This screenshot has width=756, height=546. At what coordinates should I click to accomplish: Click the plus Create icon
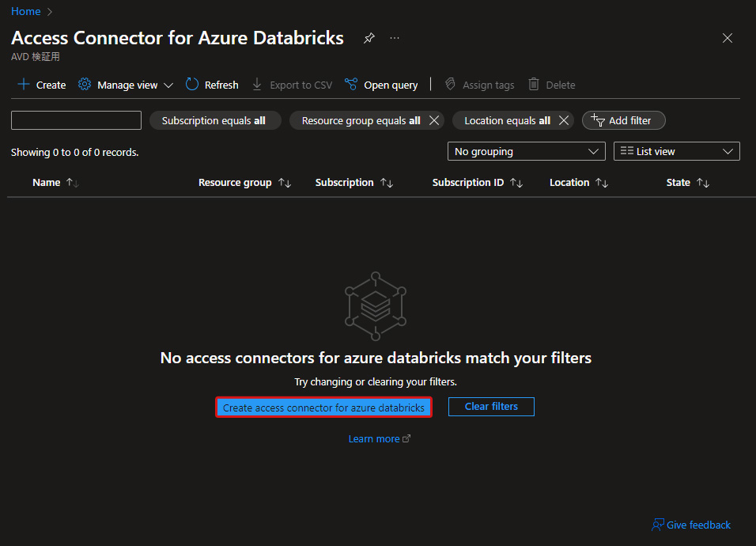click(24, 85)
